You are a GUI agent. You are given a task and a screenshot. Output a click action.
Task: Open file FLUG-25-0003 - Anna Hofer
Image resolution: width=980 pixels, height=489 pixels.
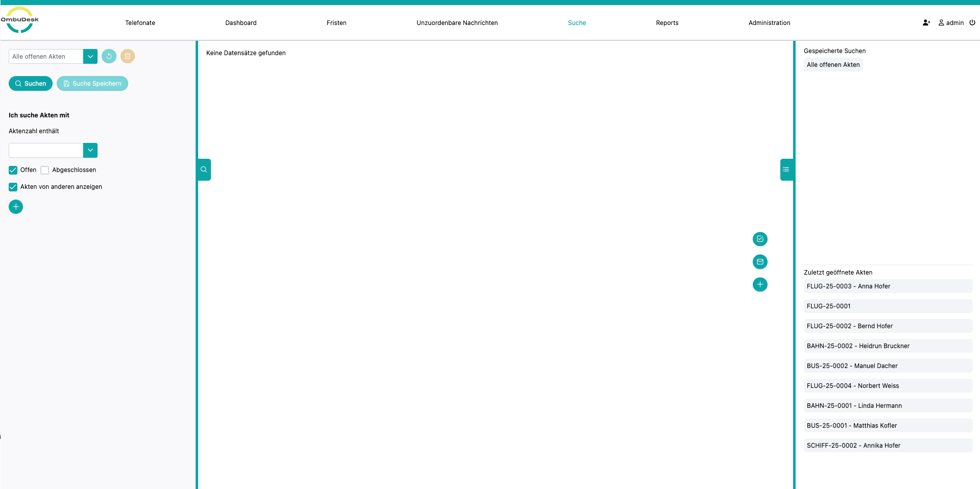click(888, 286)
